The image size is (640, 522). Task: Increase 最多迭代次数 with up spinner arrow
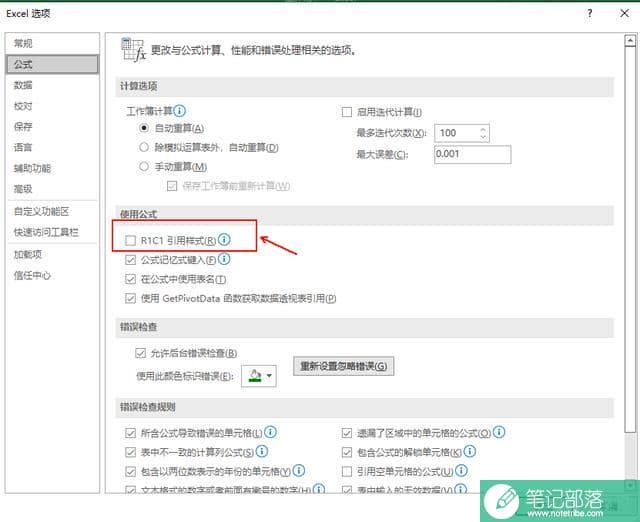click(x=483, y=129)
